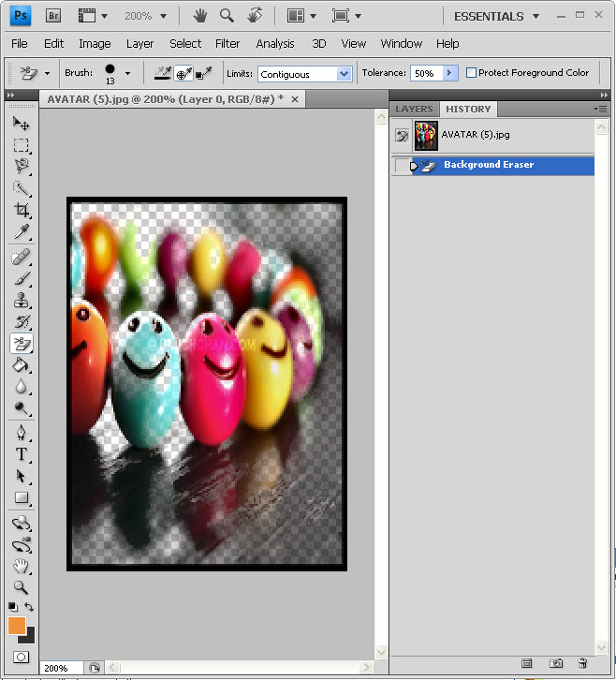Image resolution: width=616 pixels, height=680 pixels.
Task: Open the Brush preset picker arrow
Action: tap(127, 73)
